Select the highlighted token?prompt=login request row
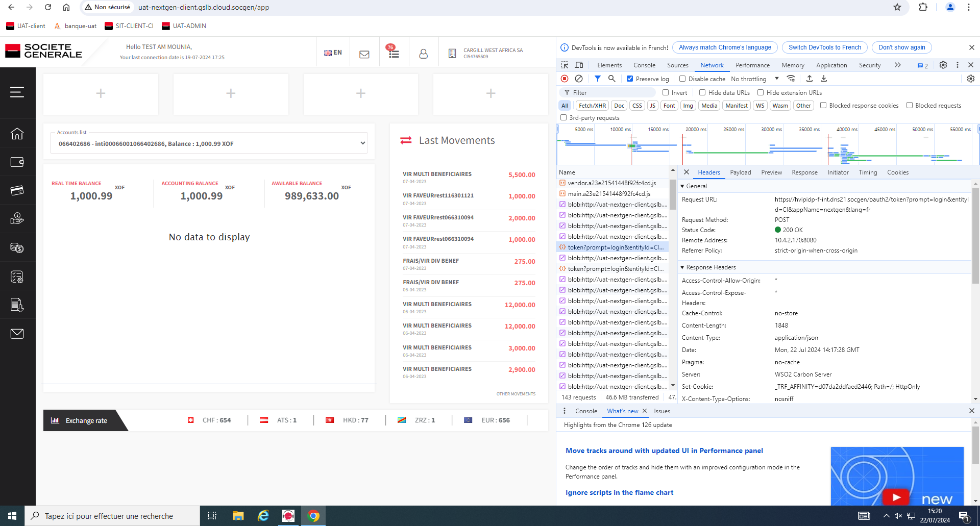The height and width of the screenshot is (526, 980). coord(612,247)
